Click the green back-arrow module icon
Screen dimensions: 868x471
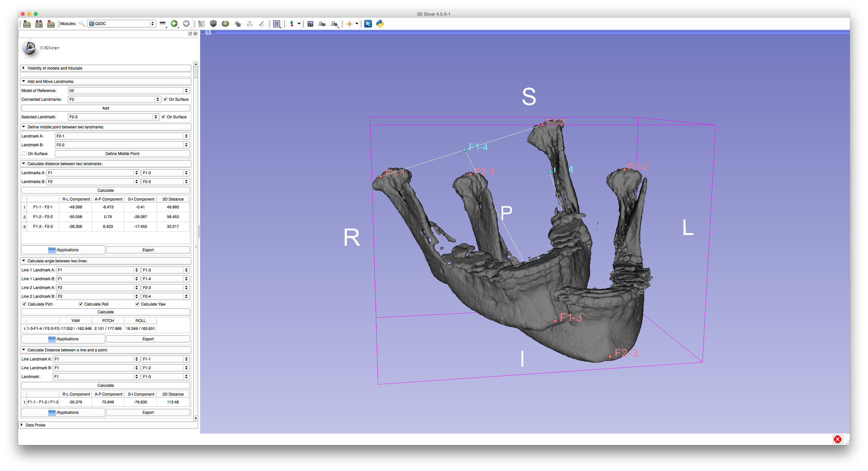tap(174, 24)
